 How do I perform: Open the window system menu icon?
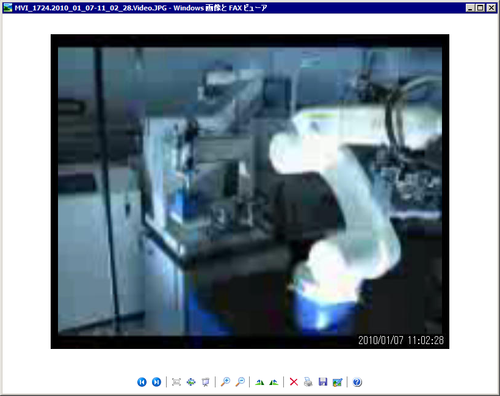8,7
